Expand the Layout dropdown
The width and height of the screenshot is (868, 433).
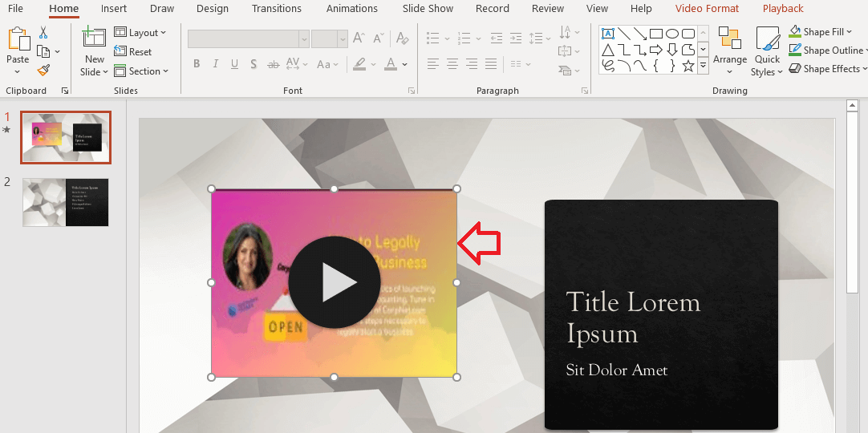coord(140,33)
